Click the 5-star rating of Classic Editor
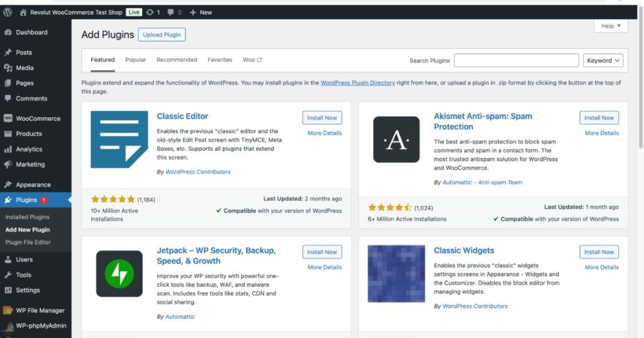Viewport: 644px width, 338px height. (113, 199)
